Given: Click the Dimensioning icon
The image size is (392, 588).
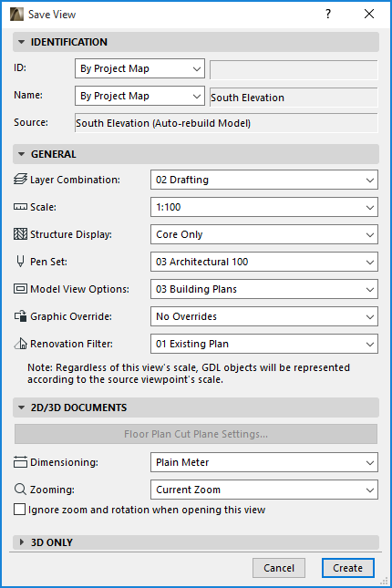Looking at the screenshot, I should 20,462.
